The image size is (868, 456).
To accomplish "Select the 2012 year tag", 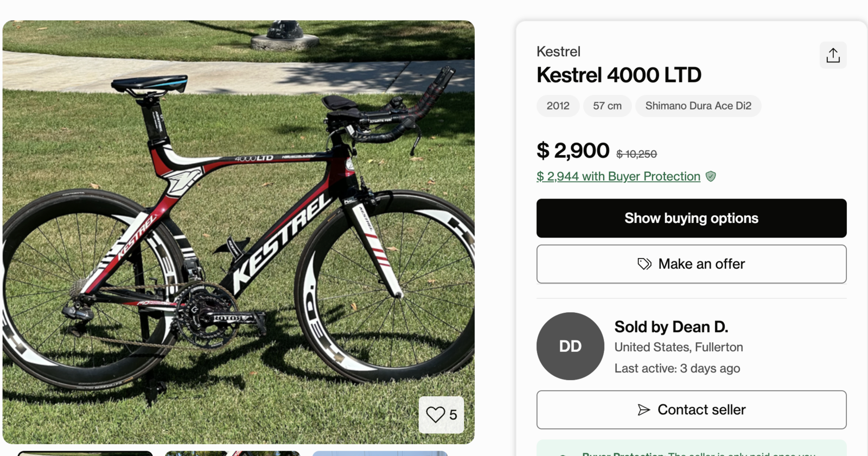I will pos(558,106).
